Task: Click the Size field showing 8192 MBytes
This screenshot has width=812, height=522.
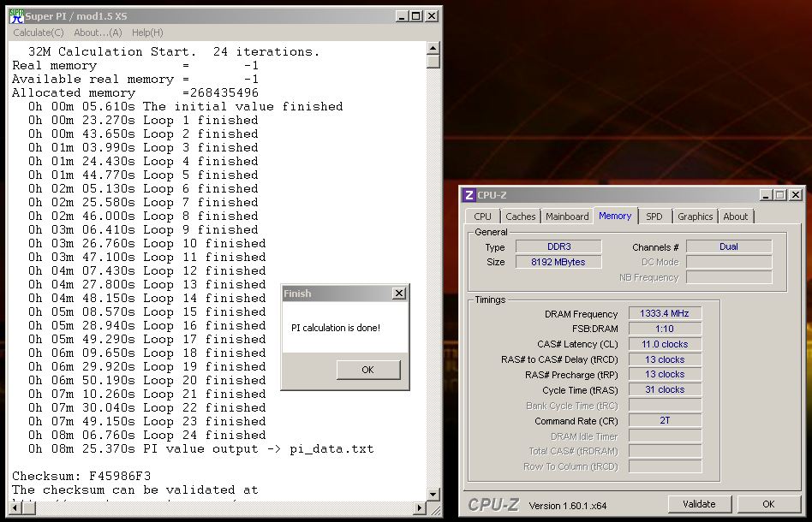Action: (558, 262)
